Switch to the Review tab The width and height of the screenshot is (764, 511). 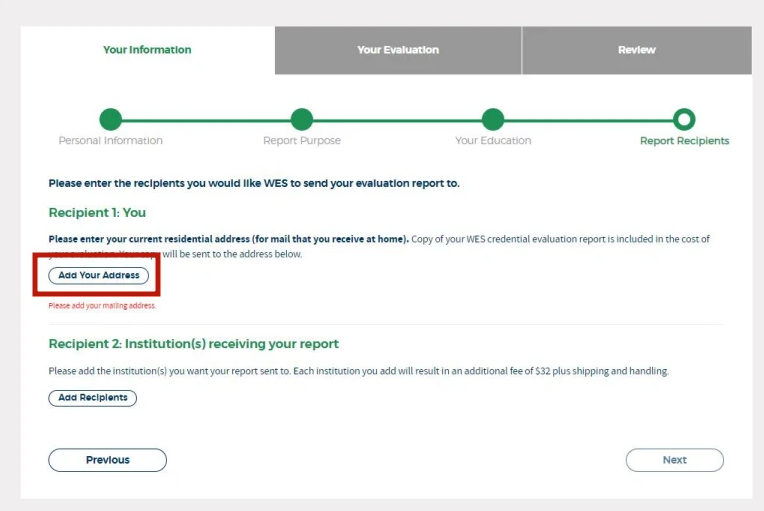(637, 50)
